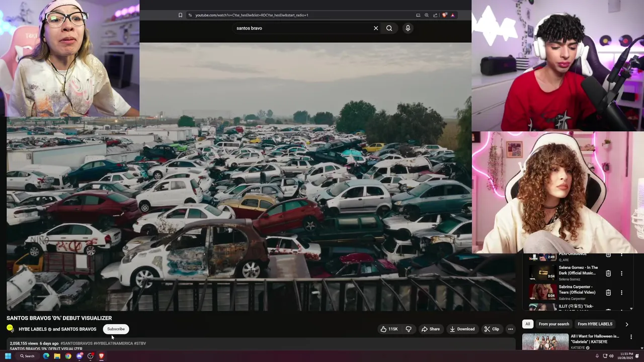Subscribe to HYBE LABELS channel
This screenshot has height=362, width=644.
pos(116,329)
